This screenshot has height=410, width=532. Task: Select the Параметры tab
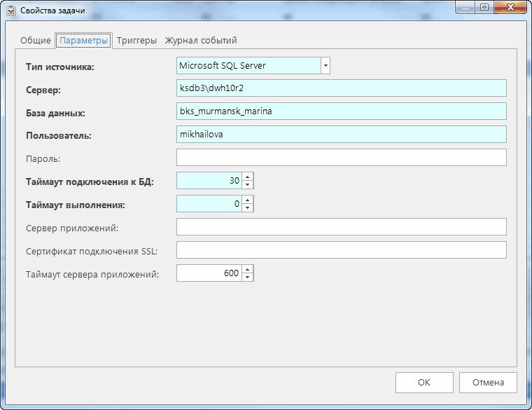point(84,41)
